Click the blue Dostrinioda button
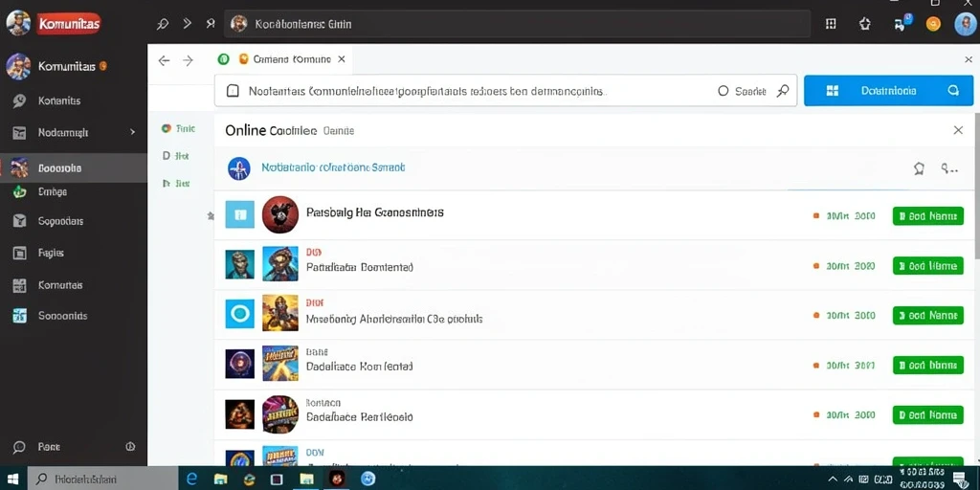This screenshot has width=980, height=490. [888, 91]
